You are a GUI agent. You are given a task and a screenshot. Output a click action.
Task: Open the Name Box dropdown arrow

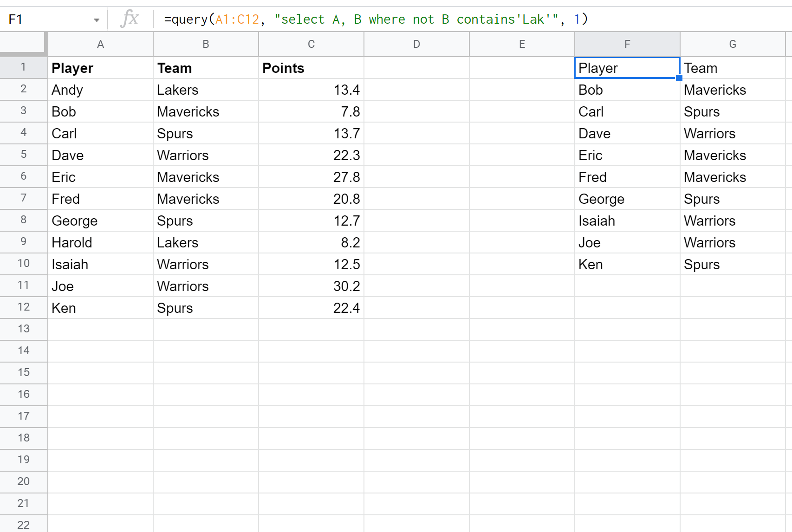point(97,20)
